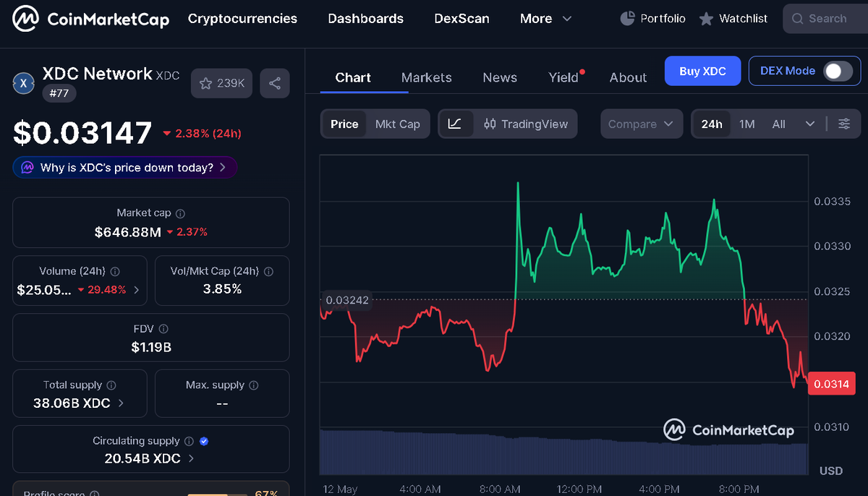Select the All time range
Viewport: 868px width, 496px height.
pyautogui.click(x=778, y=124)
